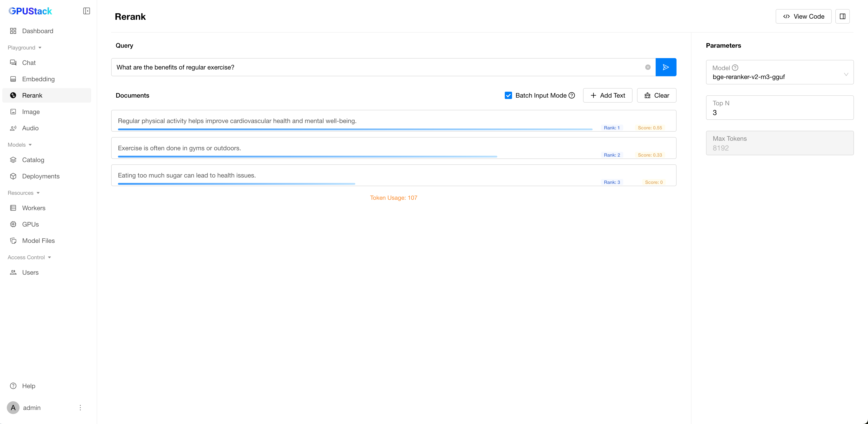Click the View Code button
Image resolution: width=868 pixels, height=424 pixels.
coord(803,17)
